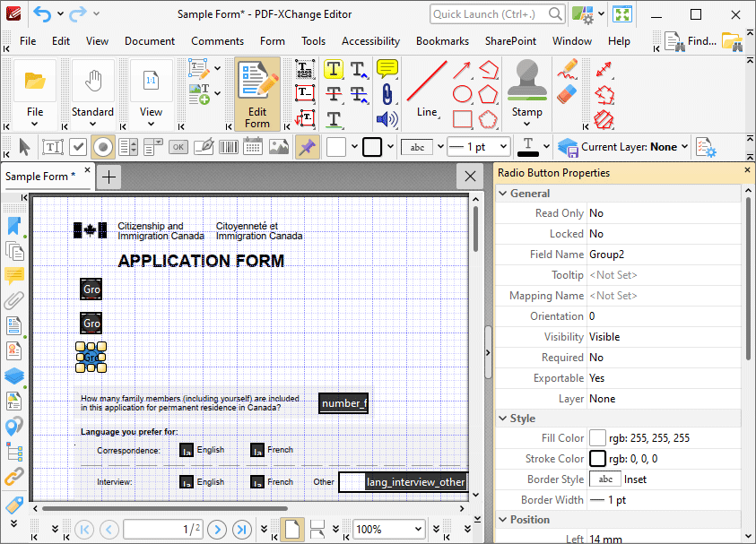Screen dimensions: 756x544
Task: Toggle the Required property value
Action: (665, 358)
